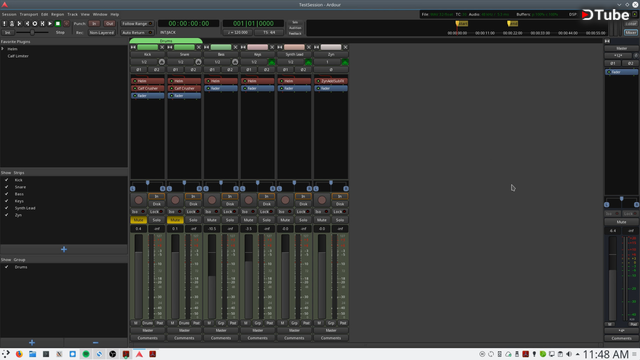Screen dimensions: 640x360
Task: Toggle Kick strip width arrows icon
Action: point(133,47)
